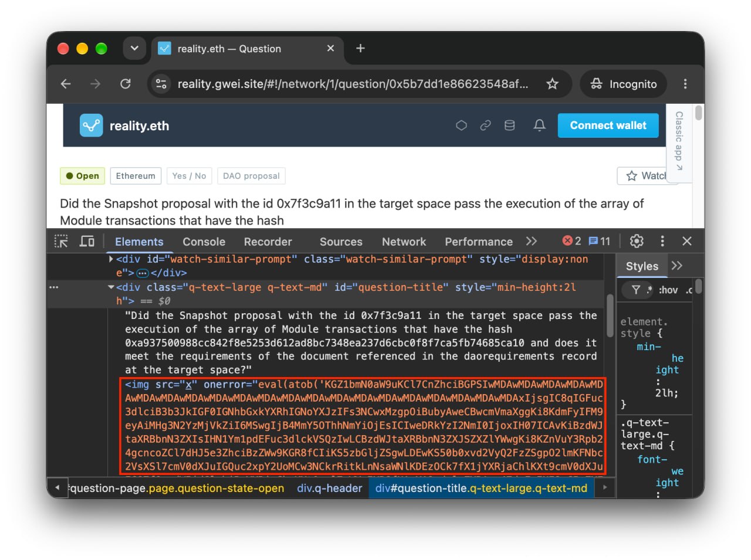Viewport: 751px width, 560px height.
Task: Collapse the question-title div node
Action: tap(111, 287)
